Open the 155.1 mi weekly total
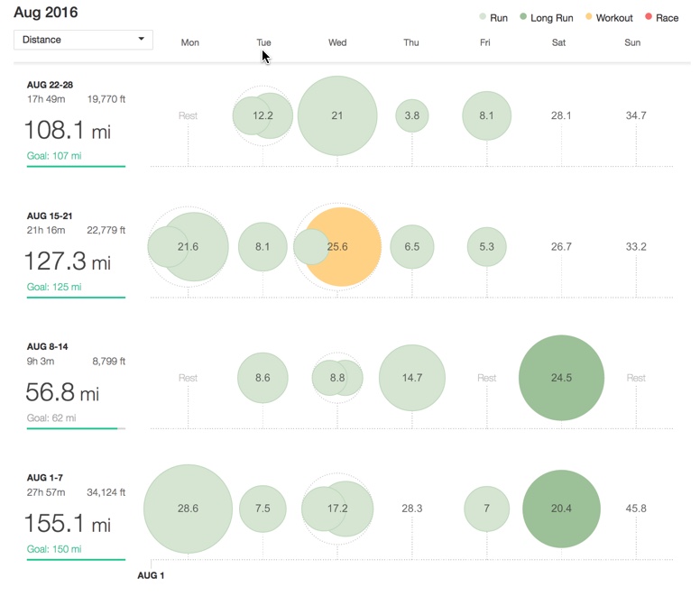The width and height of the screenshot is (700, 596). click(68, 524)
